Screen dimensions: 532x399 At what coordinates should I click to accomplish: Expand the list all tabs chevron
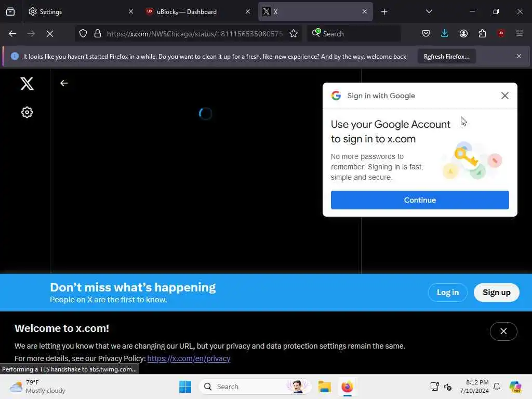coord(429,11)
